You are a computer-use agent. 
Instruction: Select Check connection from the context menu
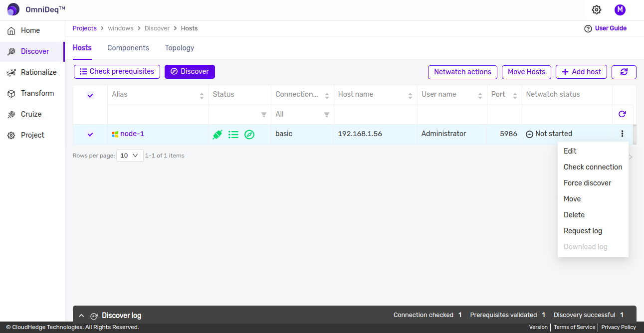593,167
